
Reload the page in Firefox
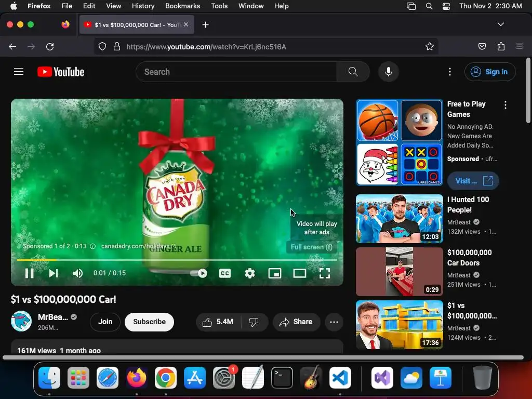pos(50,46)
